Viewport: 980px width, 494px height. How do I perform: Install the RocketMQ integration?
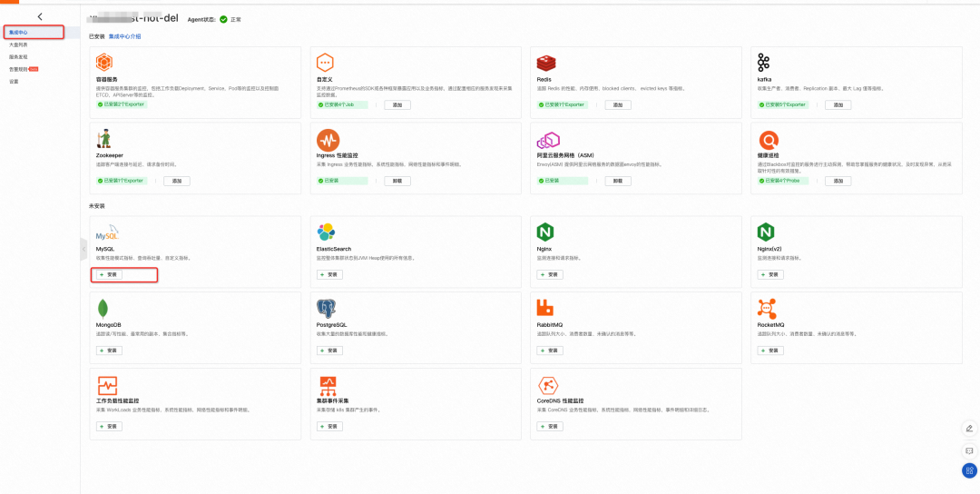[770, 351]
